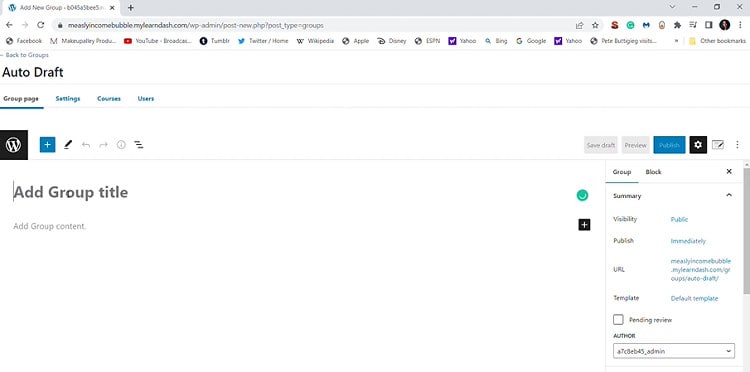Open the Facebook bookmark

point(24,41)
